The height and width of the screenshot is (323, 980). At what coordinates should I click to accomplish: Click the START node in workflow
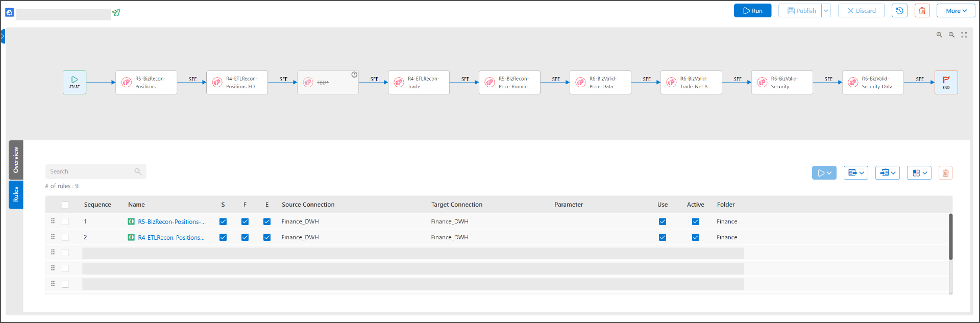[75, 82]
